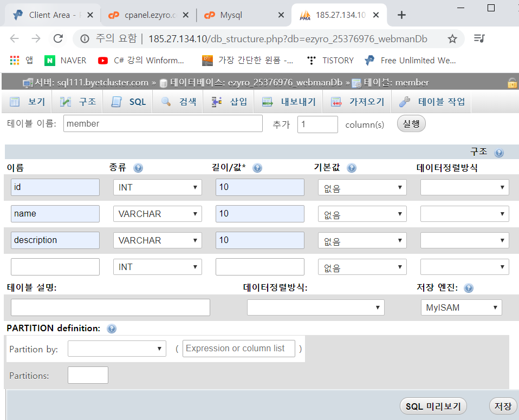This screenshot has height=420, width=519.
Task: Click the browser forward arrow
Action: [36, 38]
